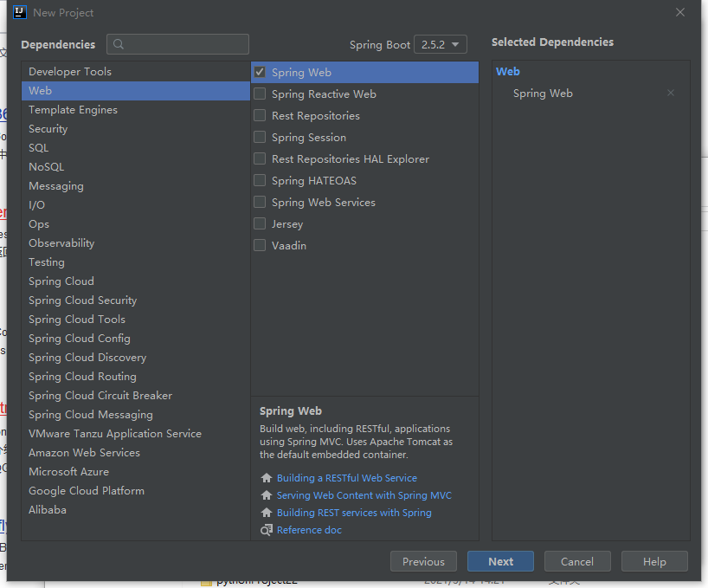Select the Spring Web Services checkbox

[260, 202]
